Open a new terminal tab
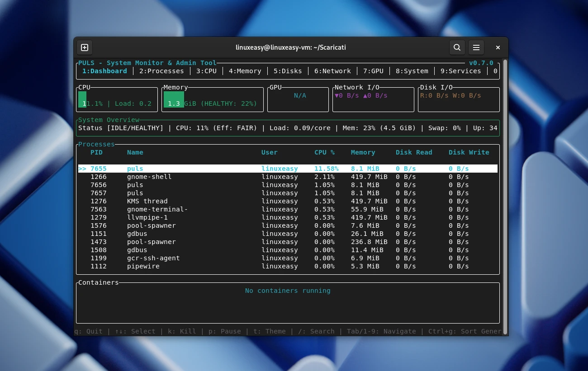 (x=84, y=47)
